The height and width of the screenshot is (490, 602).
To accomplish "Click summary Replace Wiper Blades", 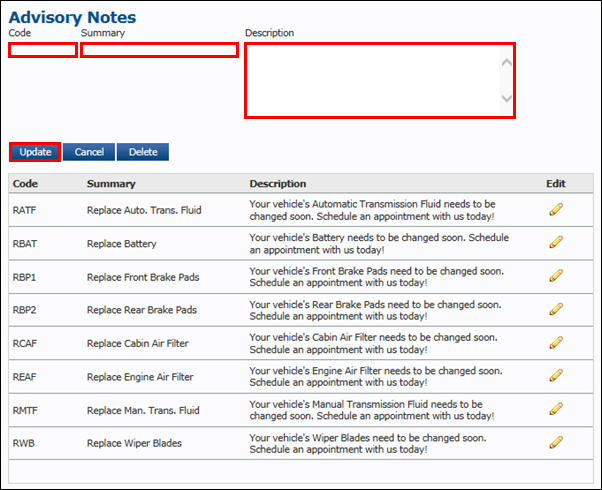I will 134,443.
